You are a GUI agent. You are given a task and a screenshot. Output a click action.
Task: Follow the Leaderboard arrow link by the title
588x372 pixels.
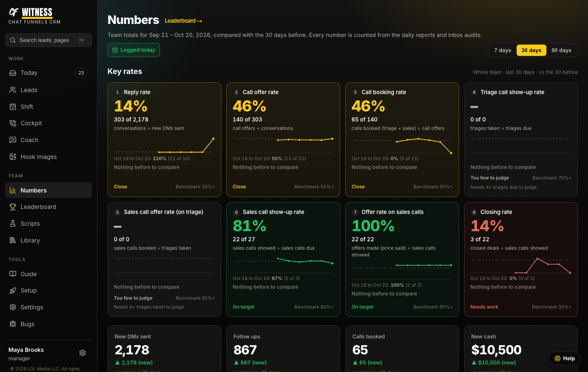pyautogui.click(x=184, y=21)
